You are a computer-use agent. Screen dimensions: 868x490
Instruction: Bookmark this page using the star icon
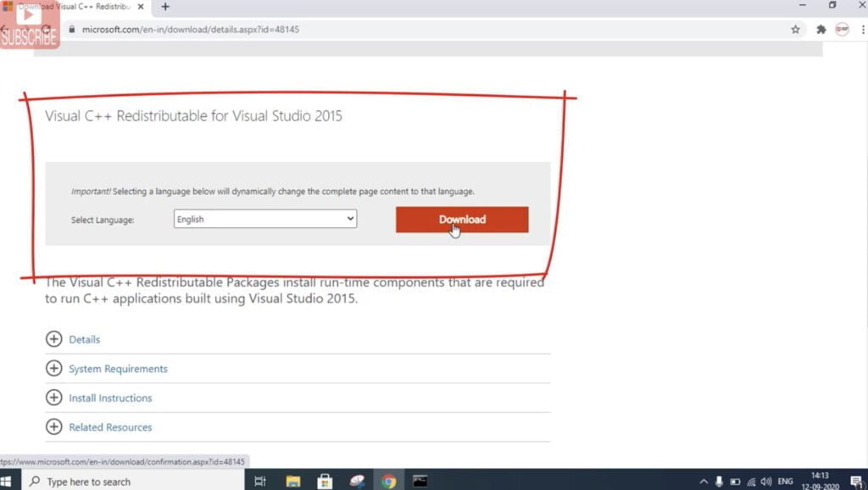(795, 29)
